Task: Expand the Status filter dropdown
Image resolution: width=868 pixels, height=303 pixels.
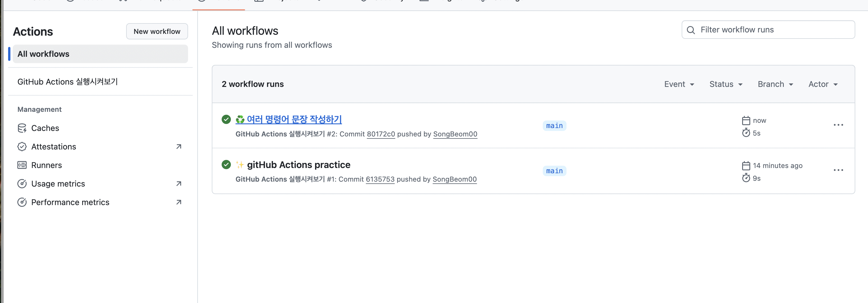Action: 726,84
